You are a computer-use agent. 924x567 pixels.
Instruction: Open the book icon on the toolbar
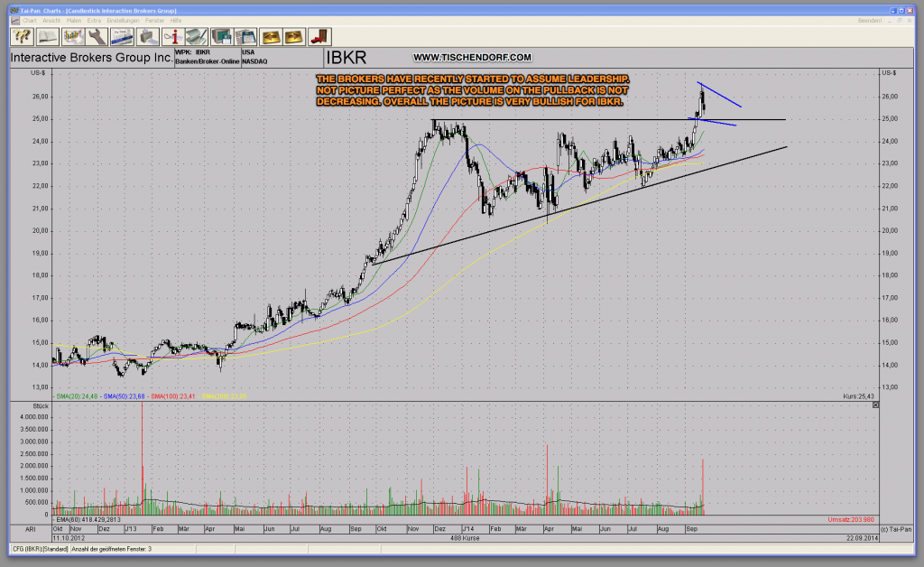click(x=48, y=36)
